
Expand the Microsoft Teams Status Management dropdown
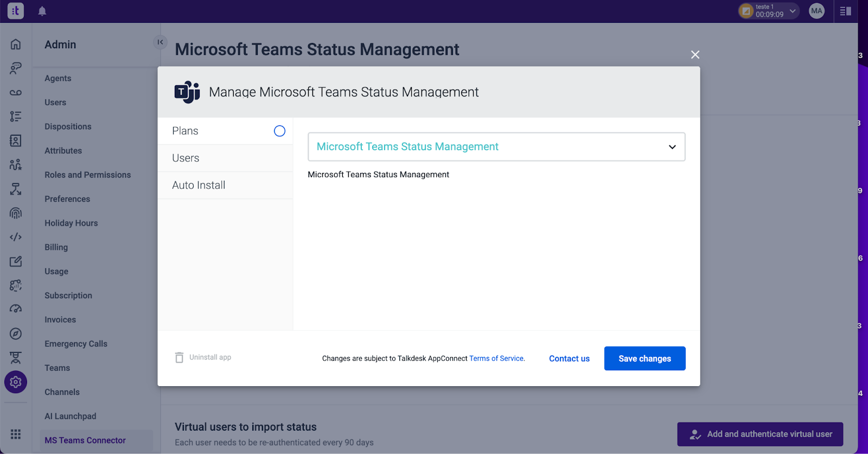click(496, 147)
